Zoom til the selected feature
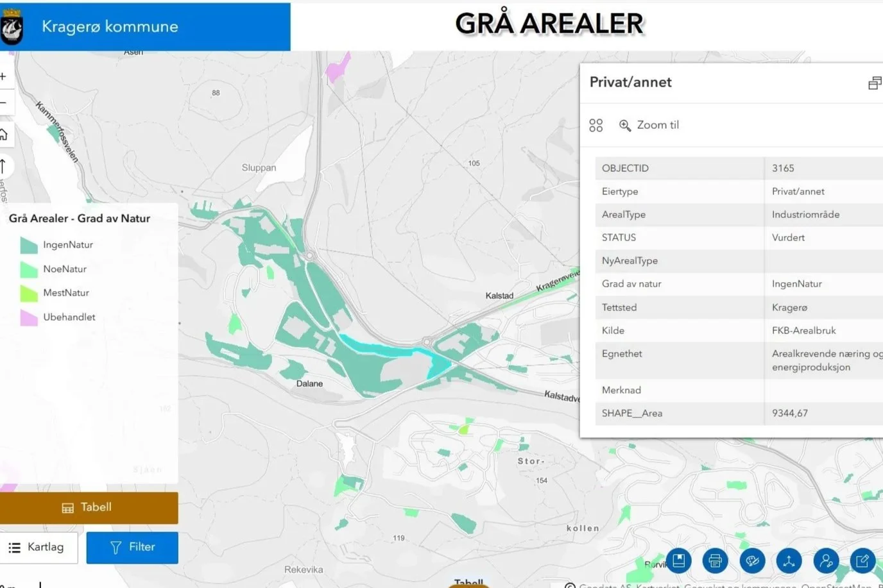The image size is (883, 588). click(649, 125)
